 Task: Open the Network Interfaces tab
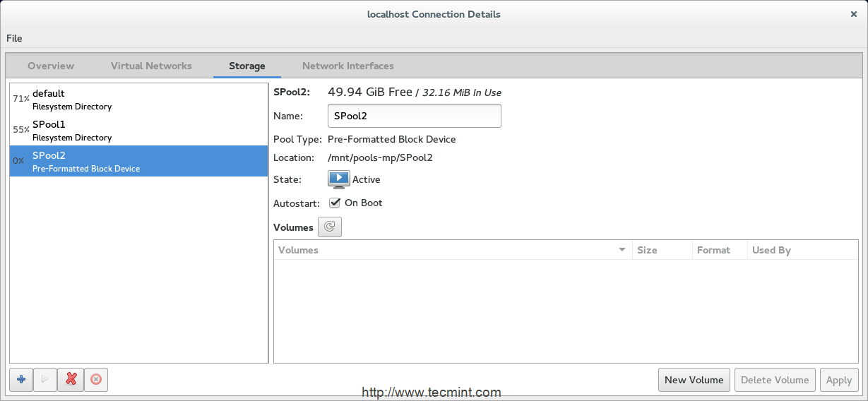coord(348,66)
